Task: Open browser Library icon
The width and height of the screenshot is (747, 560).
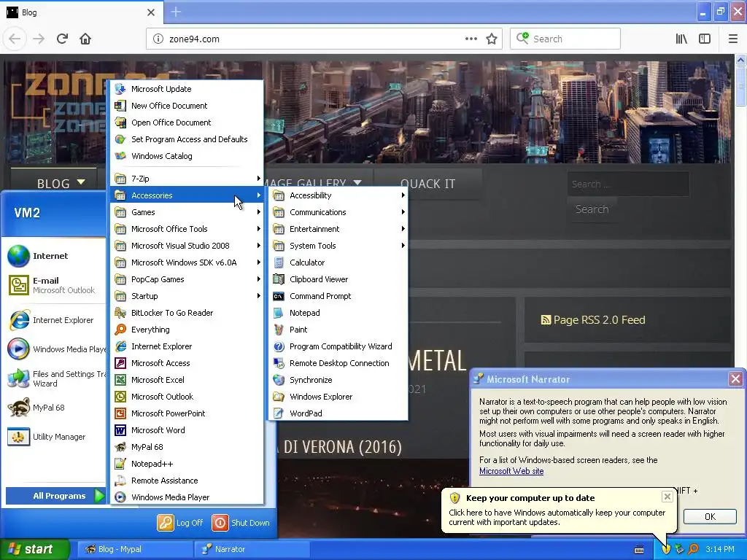Action: click(681, 39)
